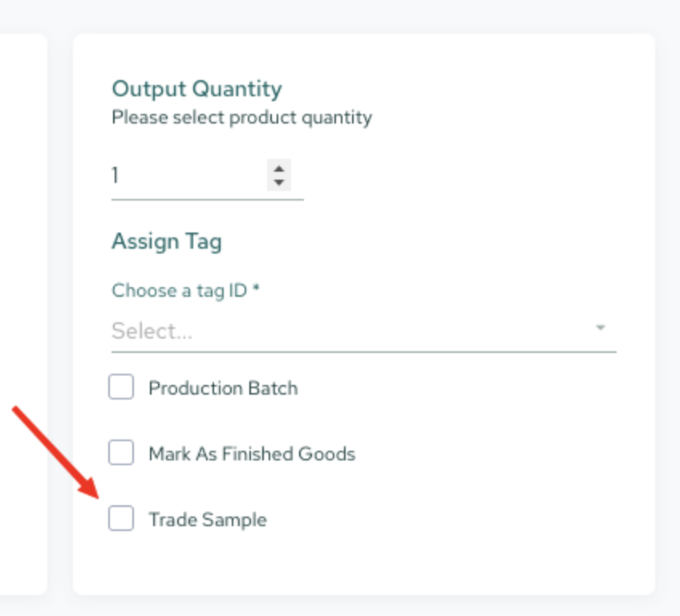Click the Trade Sample label text
Screen dimensions: 680x616
point(208,520)
